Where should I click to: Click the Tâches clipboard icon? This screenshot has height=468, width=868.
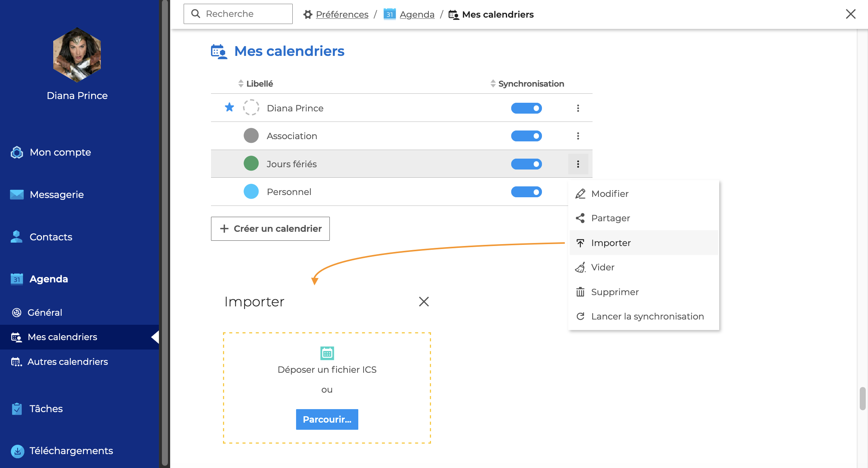pyautogui.click(x=17, y=409)
